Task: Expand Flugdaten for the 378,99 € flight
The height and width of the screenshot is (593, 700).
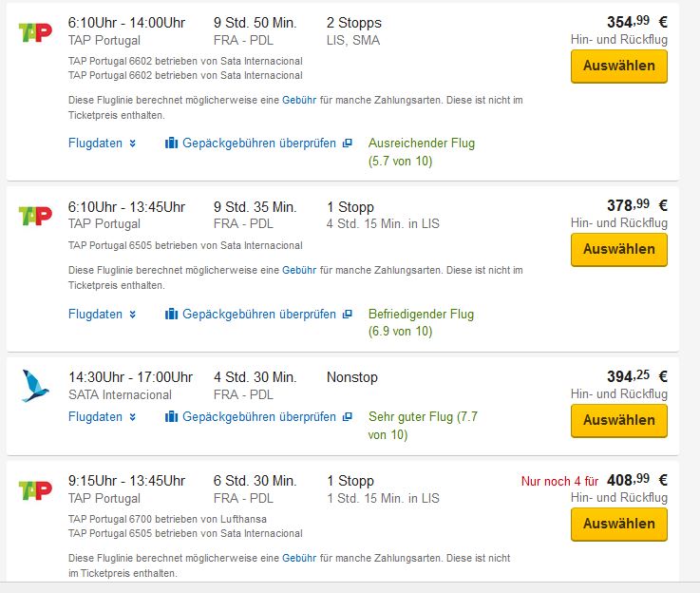Action: click(x=102, y=315)
